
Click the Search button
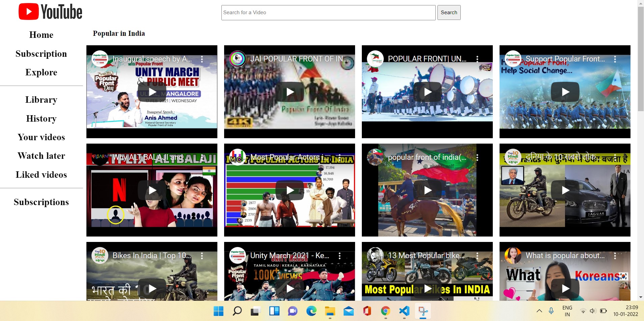click(x=449, y=13)
